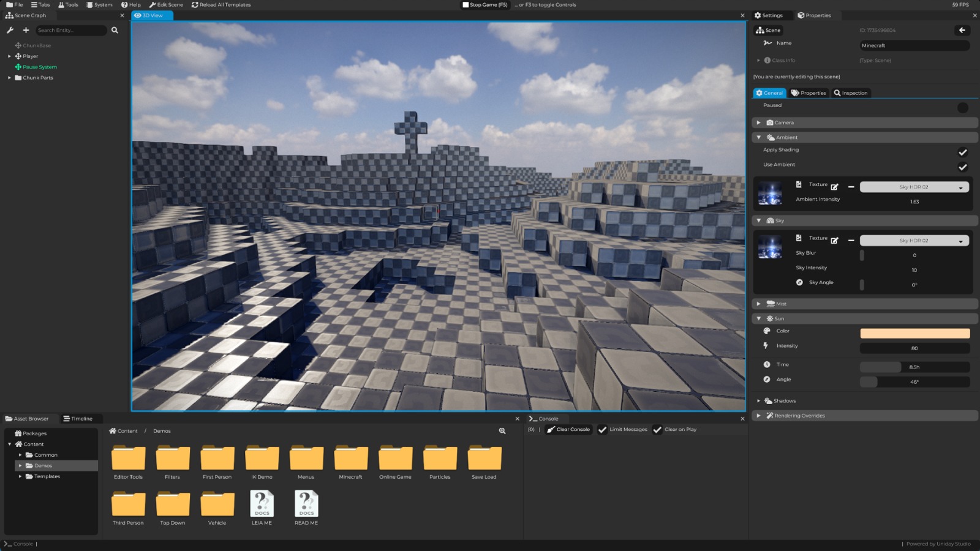The image size is (980, 551).
Task: Click the sun Angle slider
Action: [x=915, y=381]
